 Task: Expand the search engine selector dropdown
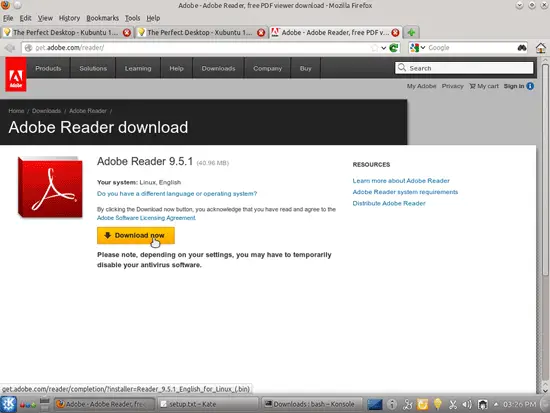point(418,48)
